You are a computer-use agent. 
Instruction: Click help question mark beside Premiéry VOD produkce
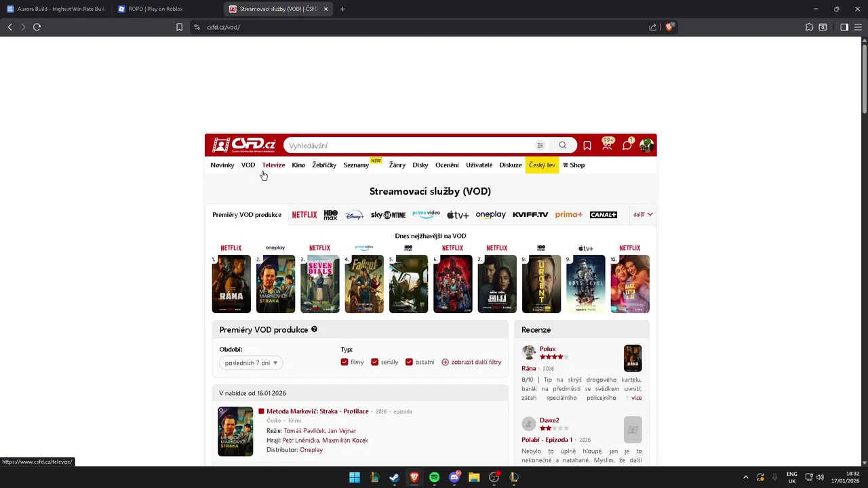coord(314,329)
